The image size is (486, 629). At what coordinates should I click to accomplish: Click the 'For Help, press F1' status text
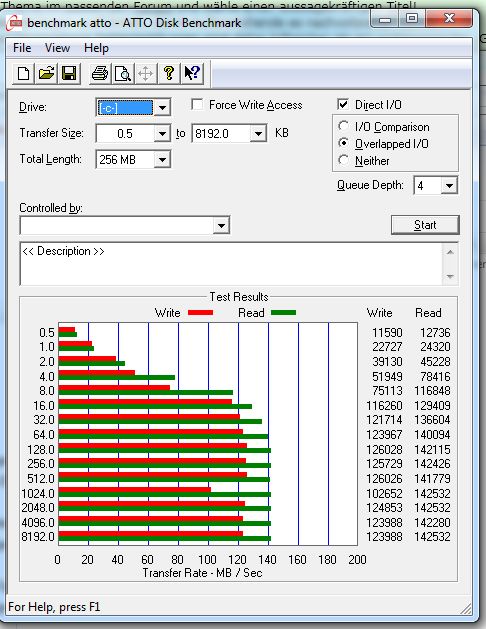coord(54,607)
